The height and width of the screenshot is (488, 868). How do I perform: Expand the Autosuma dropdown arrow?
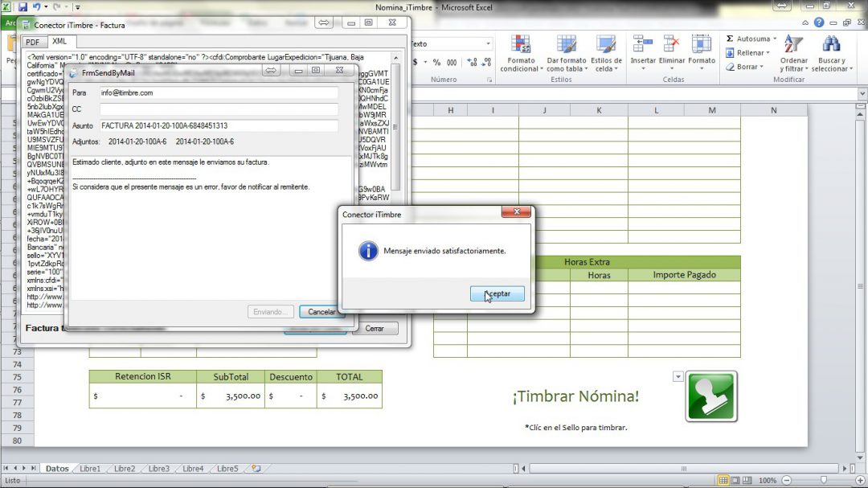point(773,39)
